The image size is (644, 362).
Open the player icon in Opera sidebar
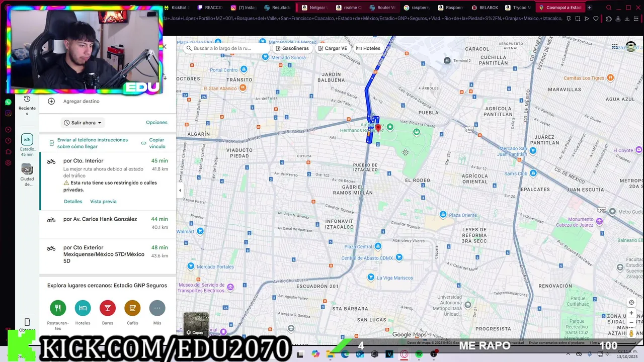pos(8,130)
